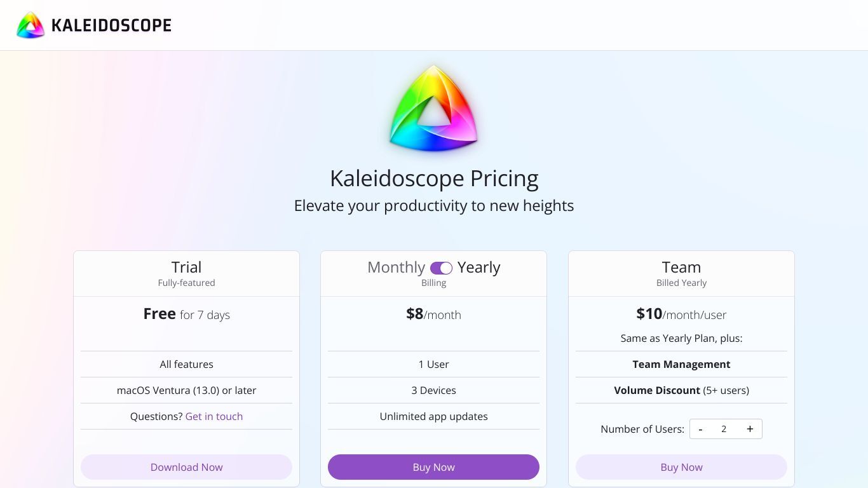Open the Get in touch link
The width and height of the screenshot is (868, 488).
point(214,416)
